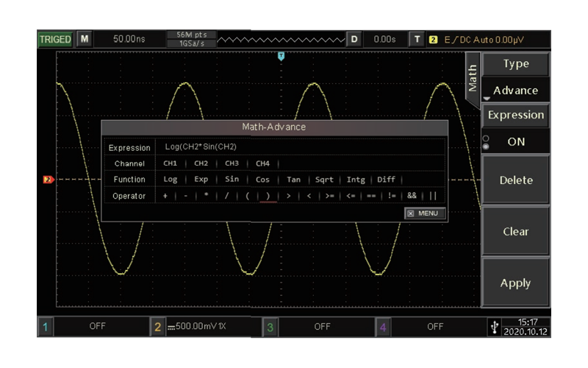The image size is (588, 368).
Task: Toggle channel 1 OFF status
Action: 97,326
